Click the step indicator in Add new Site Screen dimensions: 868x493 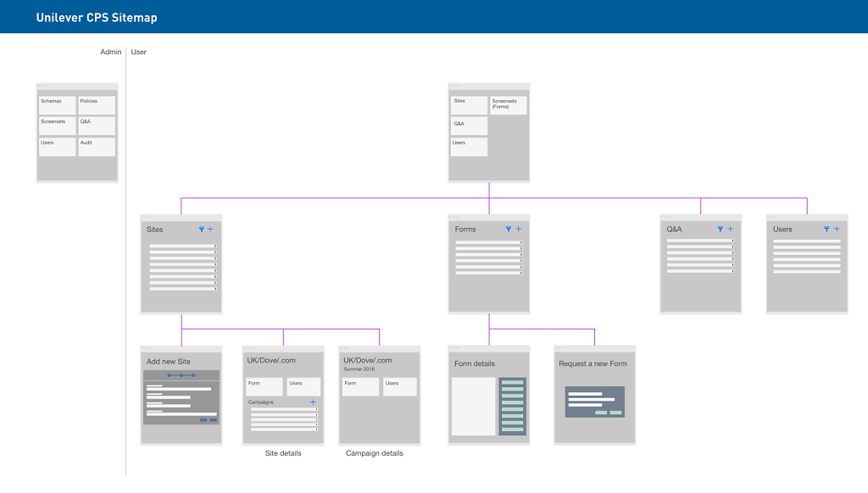point(181,375)
